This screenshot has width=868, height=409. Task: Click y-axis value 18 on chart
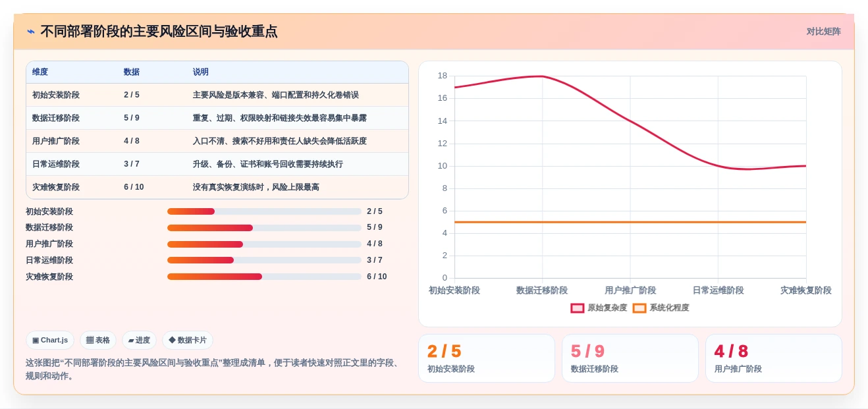point(442,76)
